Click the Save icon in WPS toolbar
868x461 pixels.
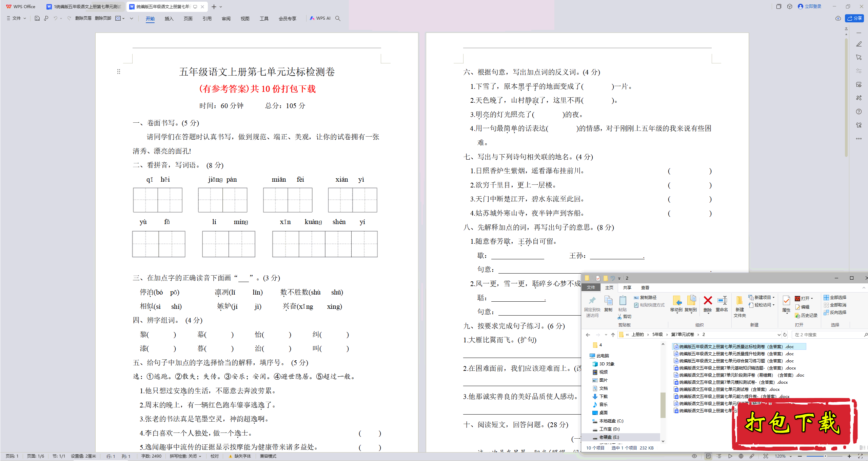tap(37, 18)
